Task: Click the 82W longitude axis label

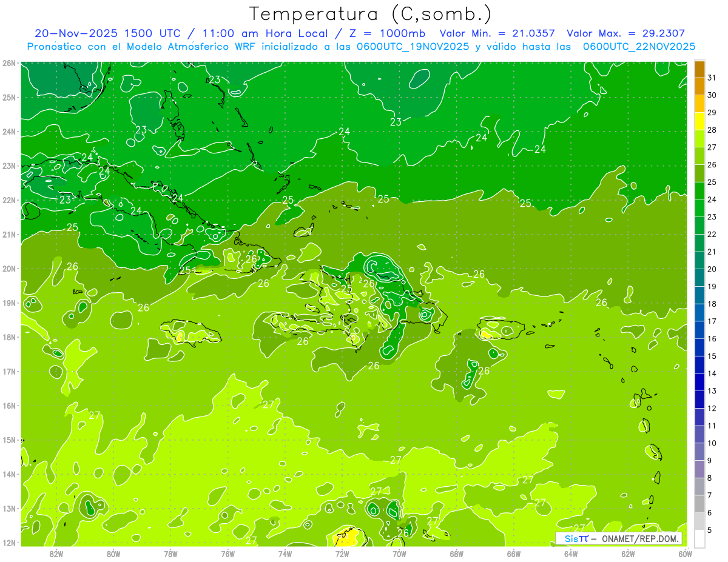Action: tap(56, 554)
